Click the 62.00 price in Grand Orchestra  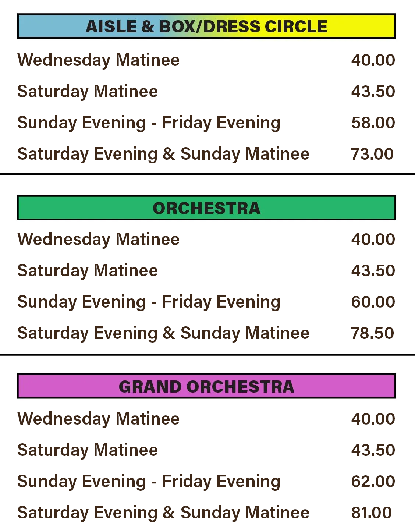coord(373,481)
